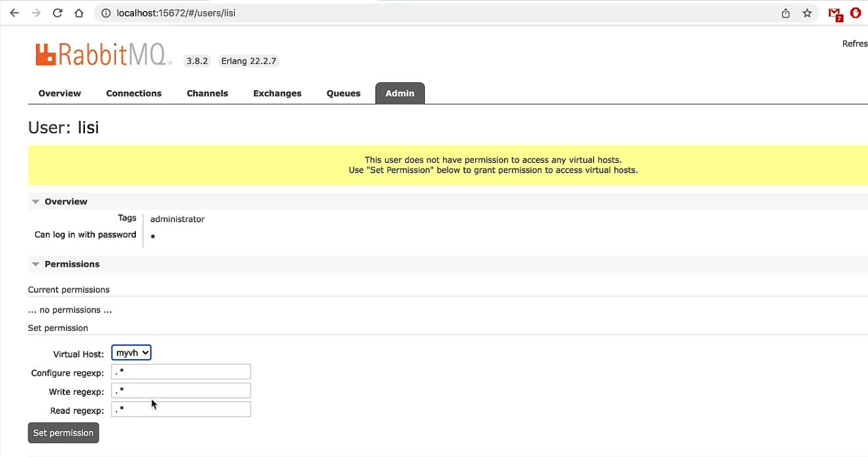Share this page via share icon

pyautogui.click(x=786, y=13)
